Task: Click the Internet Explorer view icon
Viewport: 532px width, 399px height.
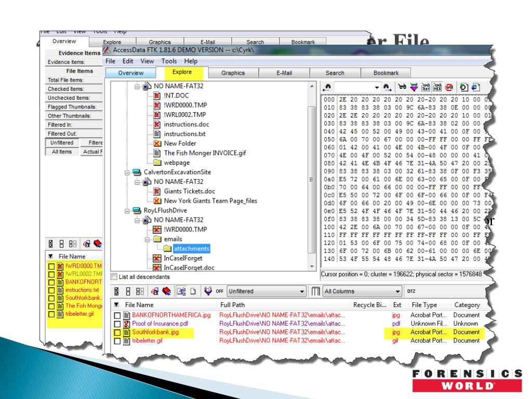Action: click(x=476, y=87)
